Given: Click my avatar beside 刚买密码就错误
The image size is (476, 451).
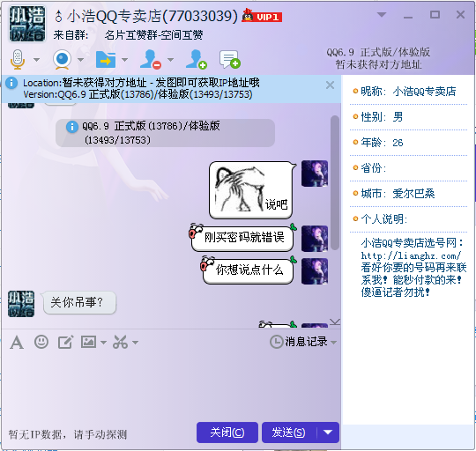Looking at the screenshot, I should 315,239.
